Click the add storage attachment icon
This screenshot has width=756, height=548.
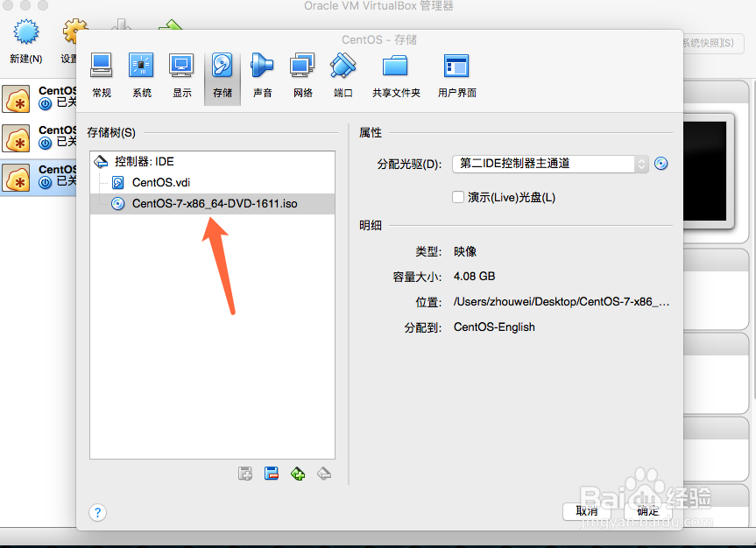pos(245,474)
